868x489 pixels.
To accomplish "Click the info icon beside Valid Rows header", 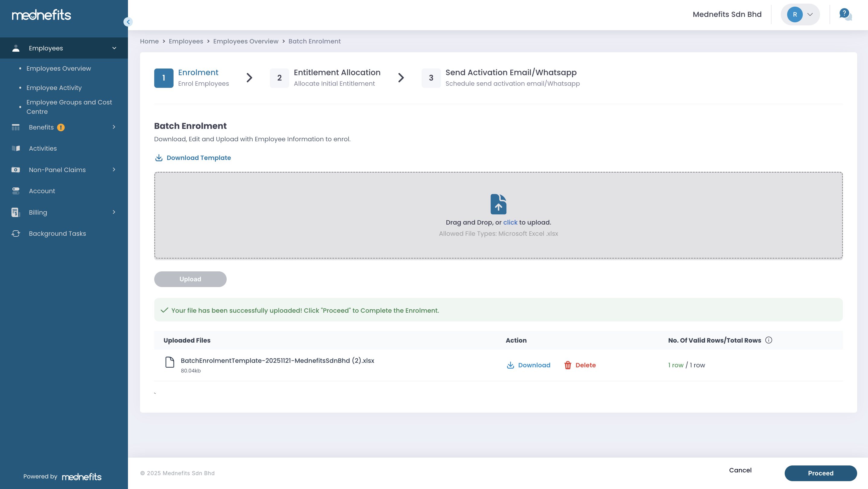I will tap(769, 340).
